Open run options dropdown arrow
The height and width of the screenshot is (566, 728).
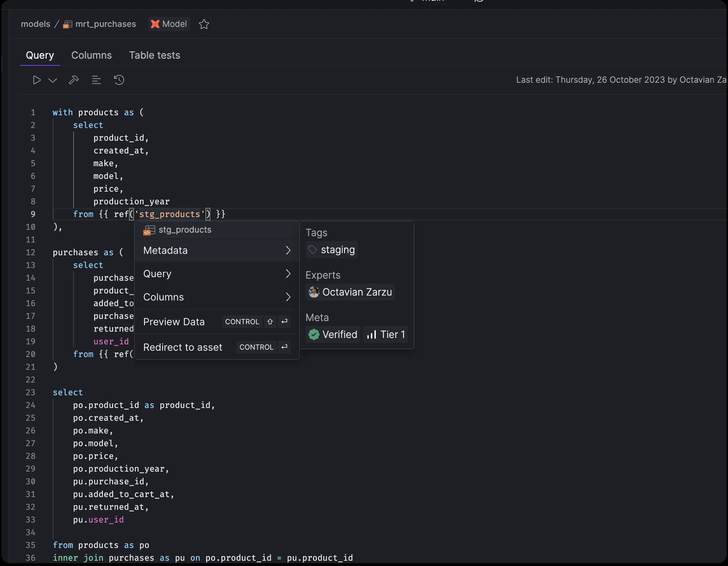coord(53,80)
